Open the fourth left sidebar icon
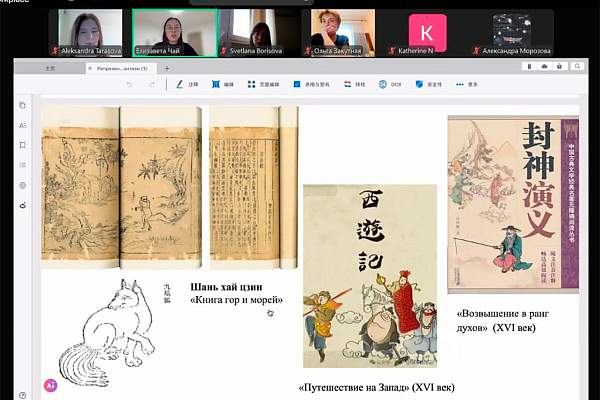This screenshot has height=400, width=600. 23,165
